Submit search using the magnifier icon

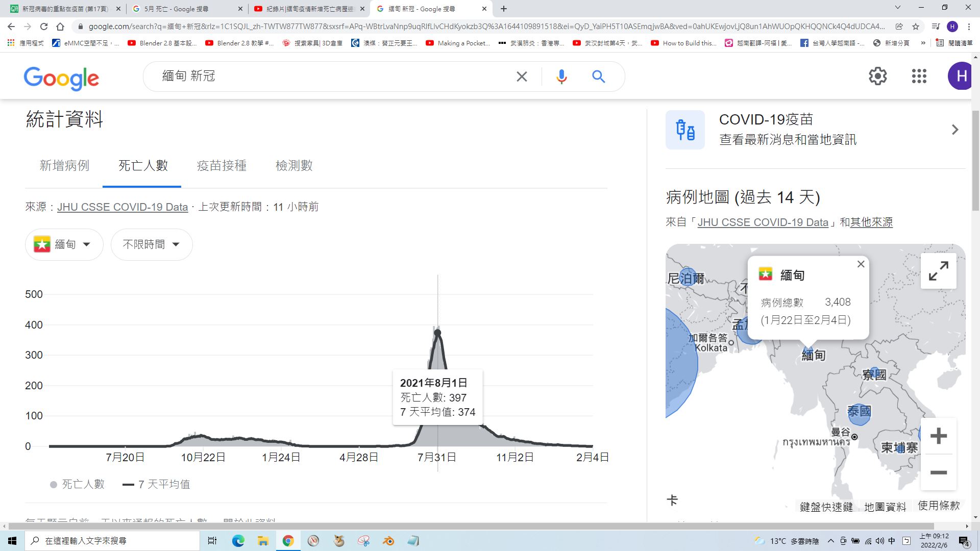pyautogui.click(x=598, y=76)
